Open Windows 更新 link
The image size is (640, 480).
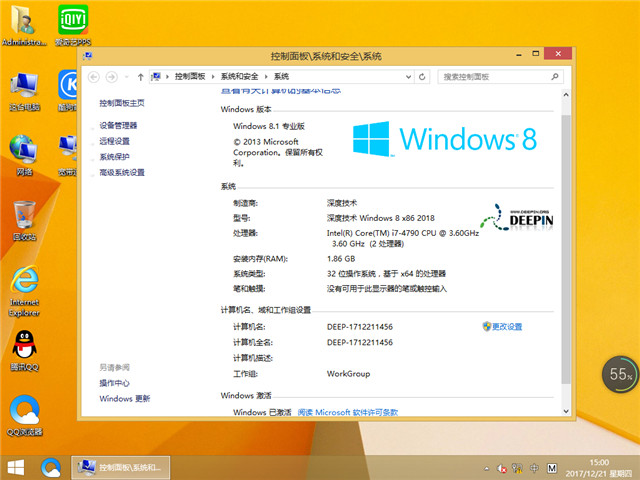[x=124, y=398]
